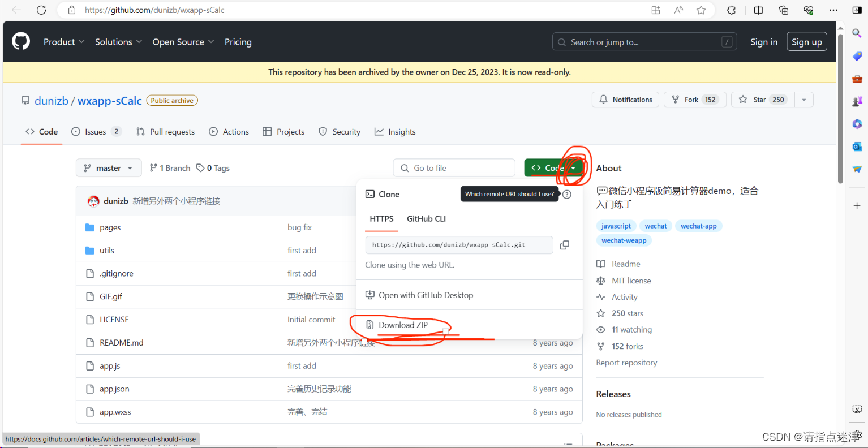This screenshot has height=448, width=868.
Task: Fork the repository
Action: [x=695, y=100]
